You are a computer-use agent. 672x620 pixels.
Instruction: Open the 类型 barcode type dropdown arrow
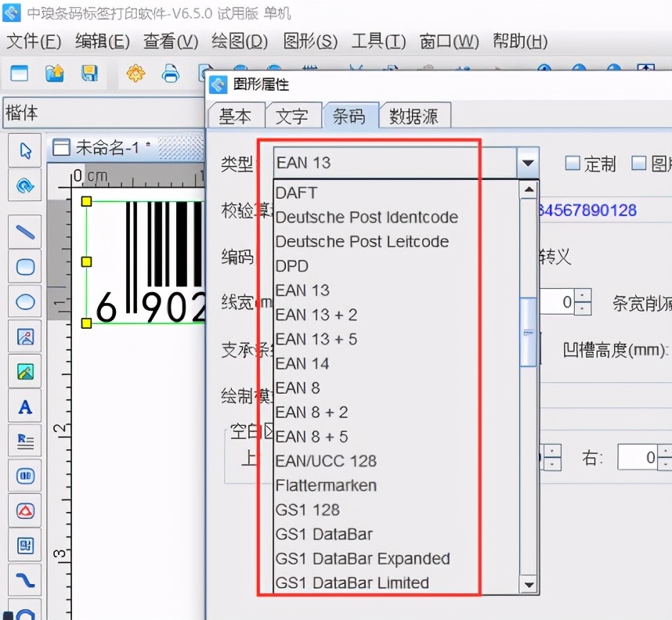click(x=528, y=163)
